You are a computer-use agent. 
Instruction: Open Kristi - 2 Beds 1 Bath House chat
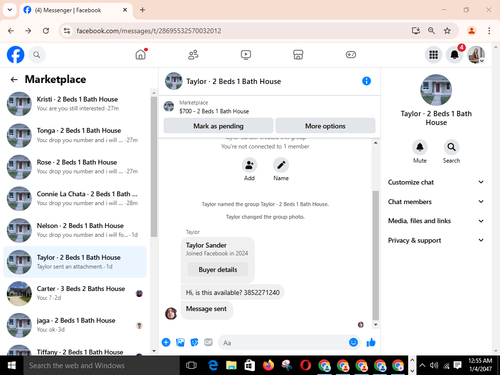coord(75,104)
